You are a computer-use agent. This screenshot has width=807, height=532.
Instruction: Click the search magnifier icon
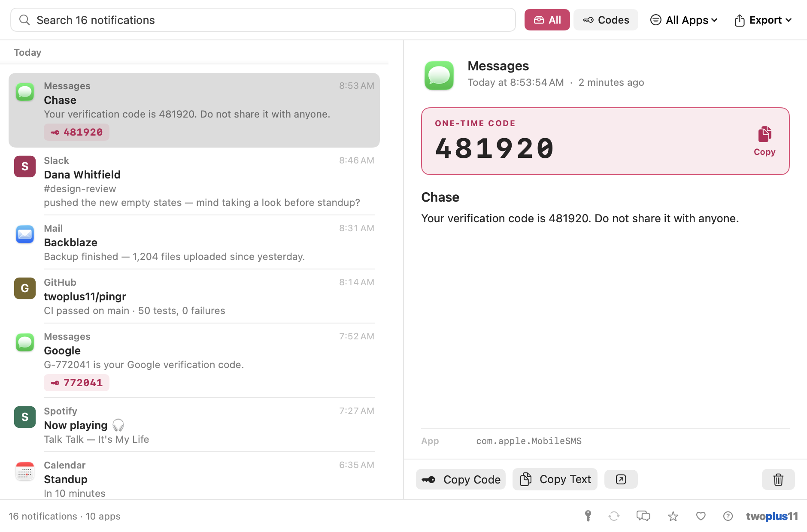tap(25, 20)
